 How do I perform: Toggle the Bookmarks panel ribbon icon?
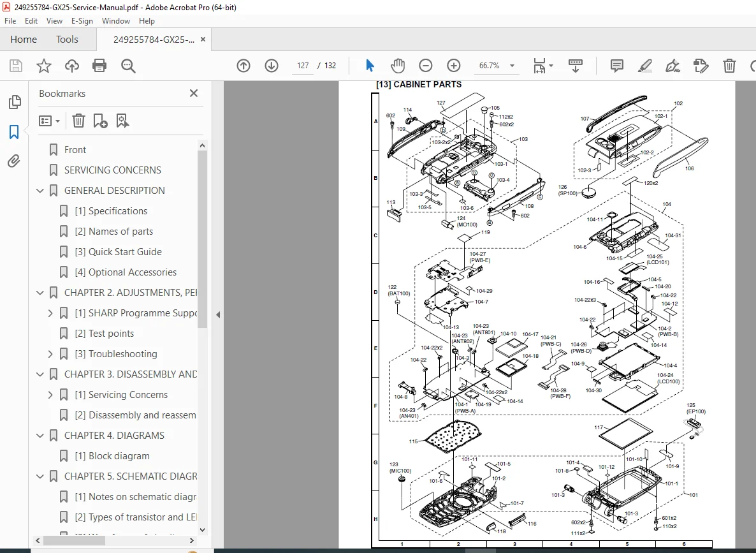coord(14,132)
